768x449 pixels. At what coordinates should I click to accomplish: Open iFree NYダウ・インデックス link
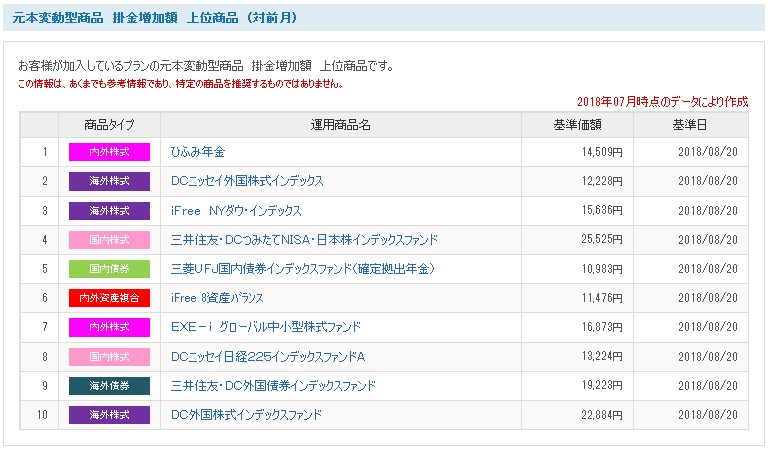tap(236, 211)
